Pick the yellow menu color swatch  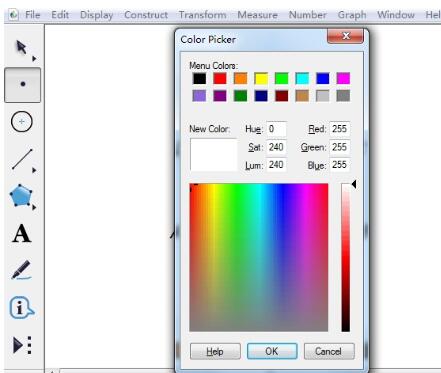tap(261, 79)
